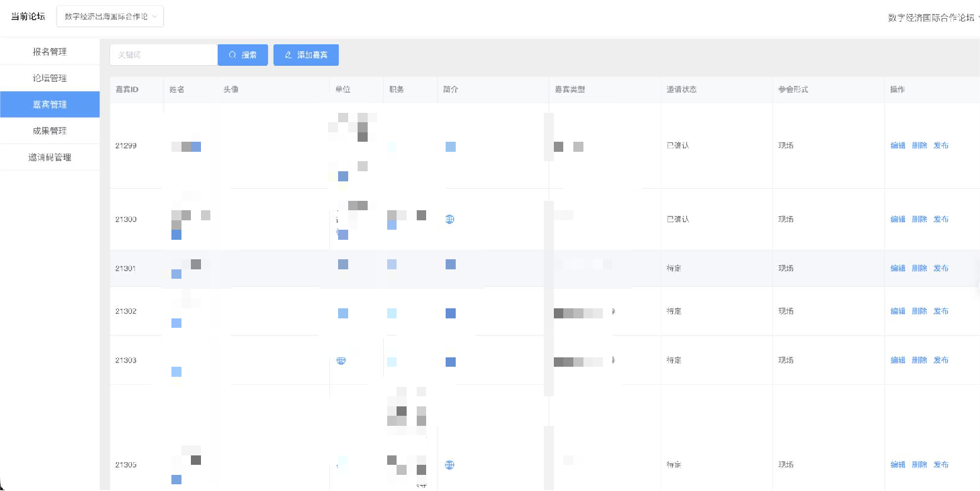Click 发布 for guest 21305
Image resolution: width=980 pixels, height=491 pixels.
940,465
